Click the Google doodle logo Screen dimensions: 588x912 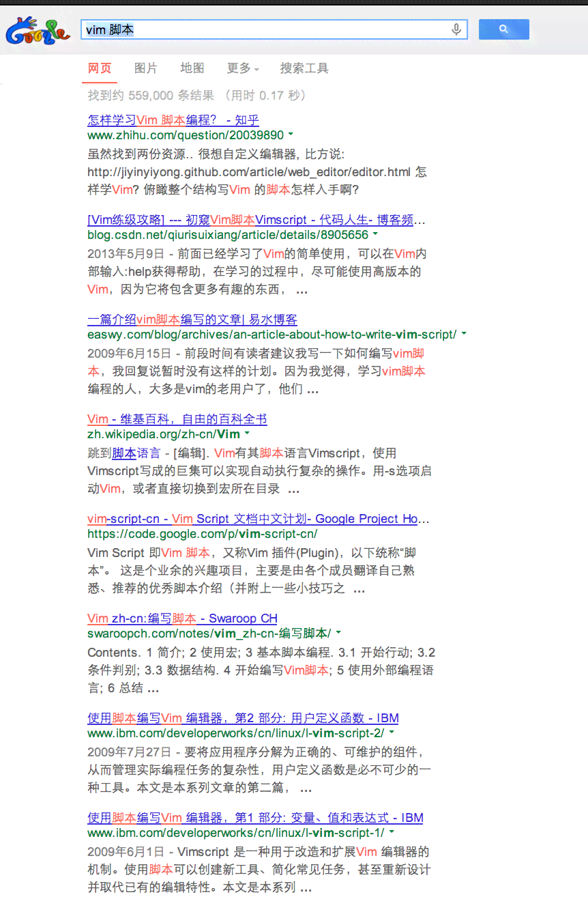click(38, 30)
